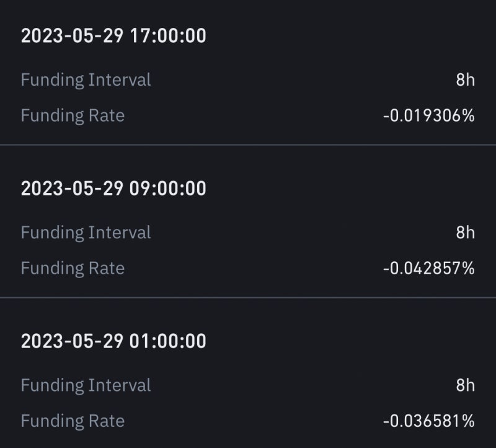Click Funding Interval label in 17:00:00 entry

[x=86, y=79]
